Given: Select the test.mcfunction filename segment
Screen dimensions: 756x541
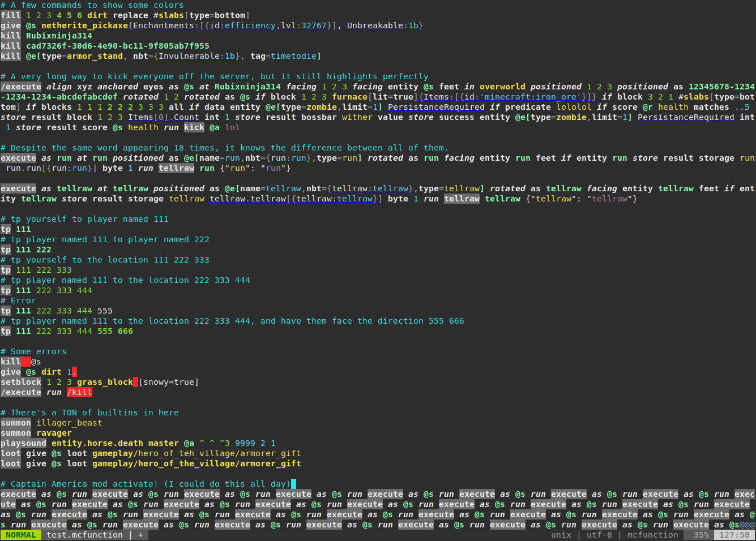Looking at the screenshot, I should [x=84, y=535].
